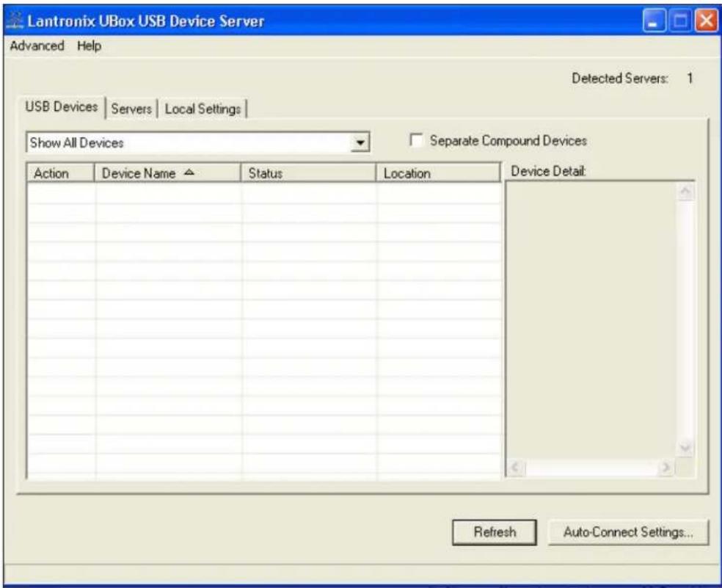722x588 pixels.
Task: Sort by the Status column header
Action: (x=308, y=173)
